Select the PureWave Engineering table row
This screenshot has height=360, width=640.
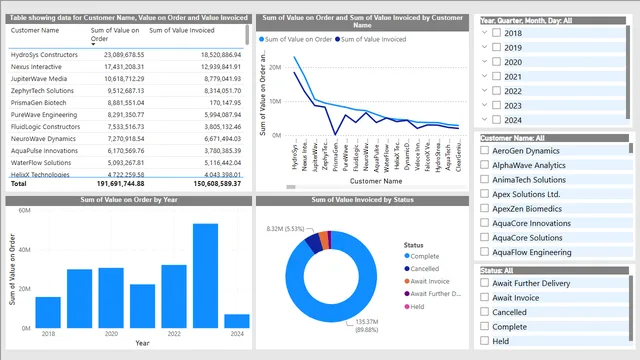(x=126, y=115)
